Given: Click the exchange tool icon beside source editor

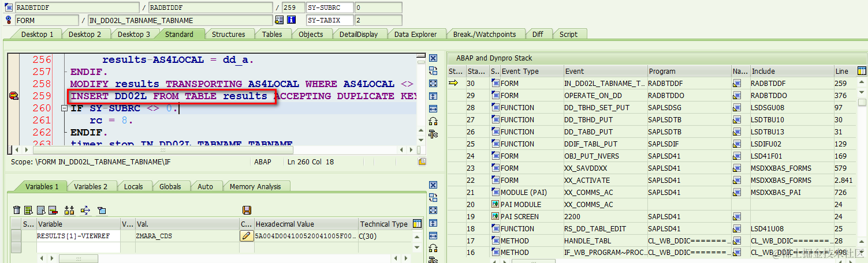Looking at the screenshot, I should [433, 71].
